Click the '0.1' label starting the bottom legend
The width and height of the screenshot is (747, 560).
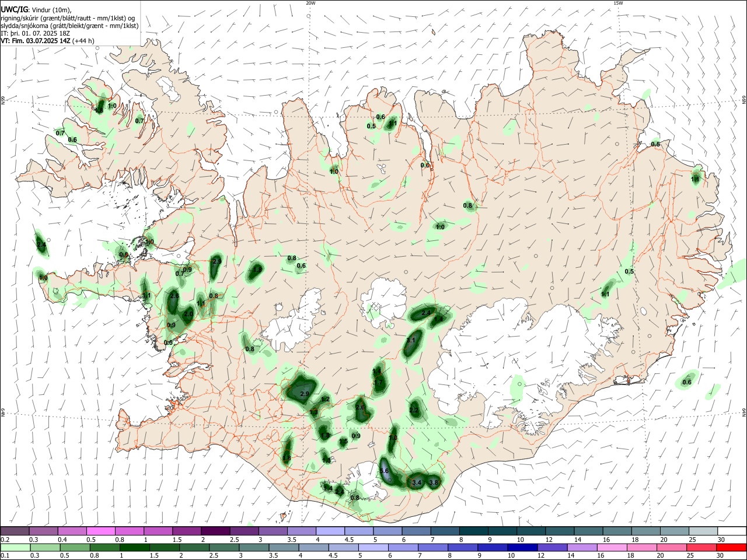click(x=5, y=555)
